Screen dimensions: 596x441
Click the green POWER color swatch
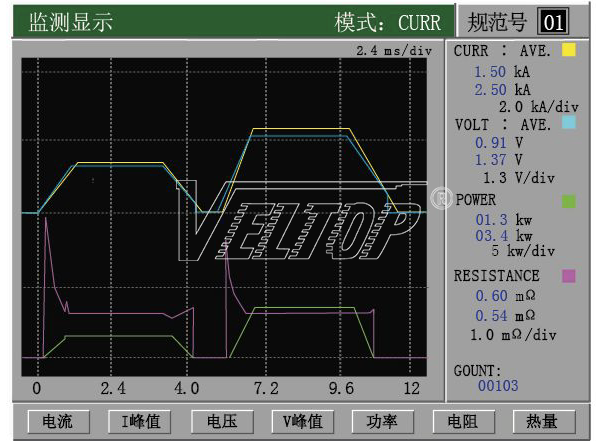(x=569, y=201)
